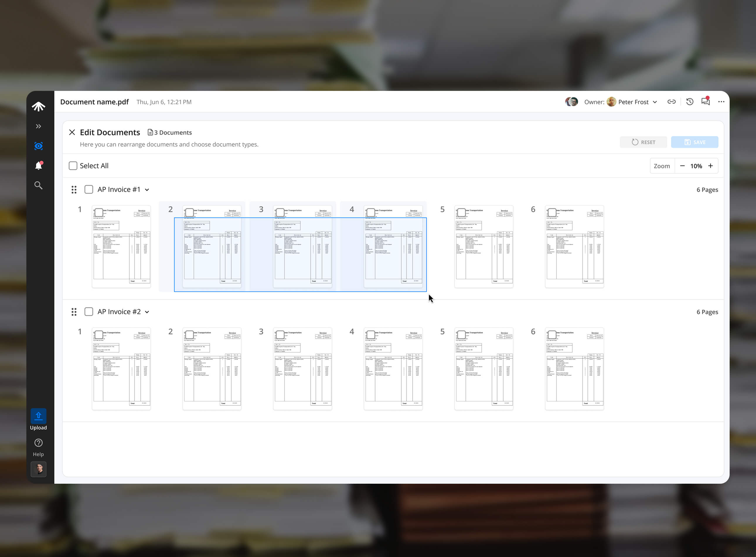
Task: Increase zoom with the plus stepper
Action: [711, 166]
